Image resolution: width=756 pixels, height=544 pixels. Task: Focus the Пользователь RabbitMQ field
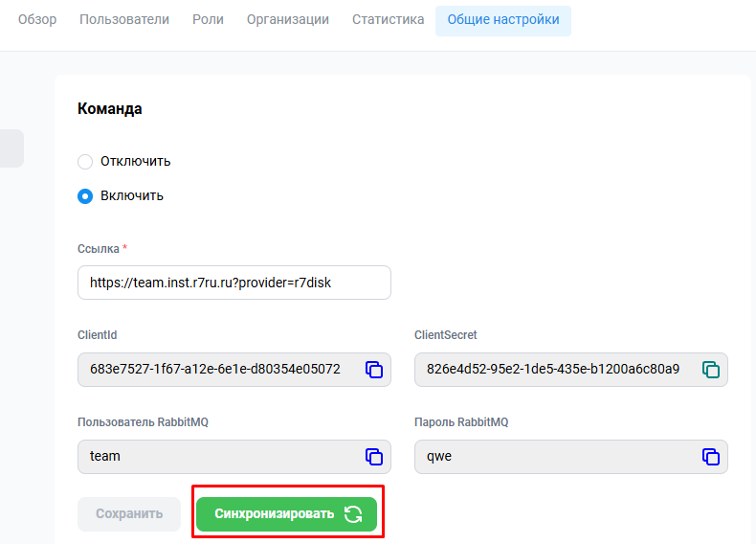click(215, 457)
